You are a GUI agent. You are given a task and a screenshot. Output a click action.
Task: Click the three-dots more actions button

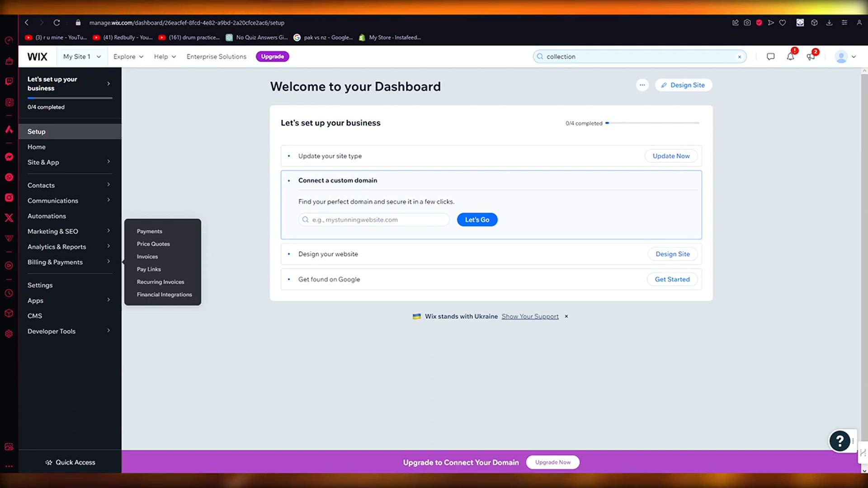coord(642,85)
